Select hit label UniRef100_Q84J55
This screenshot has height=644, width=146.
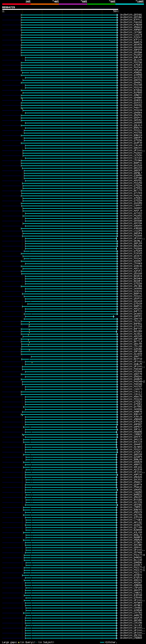coord(131,344)
